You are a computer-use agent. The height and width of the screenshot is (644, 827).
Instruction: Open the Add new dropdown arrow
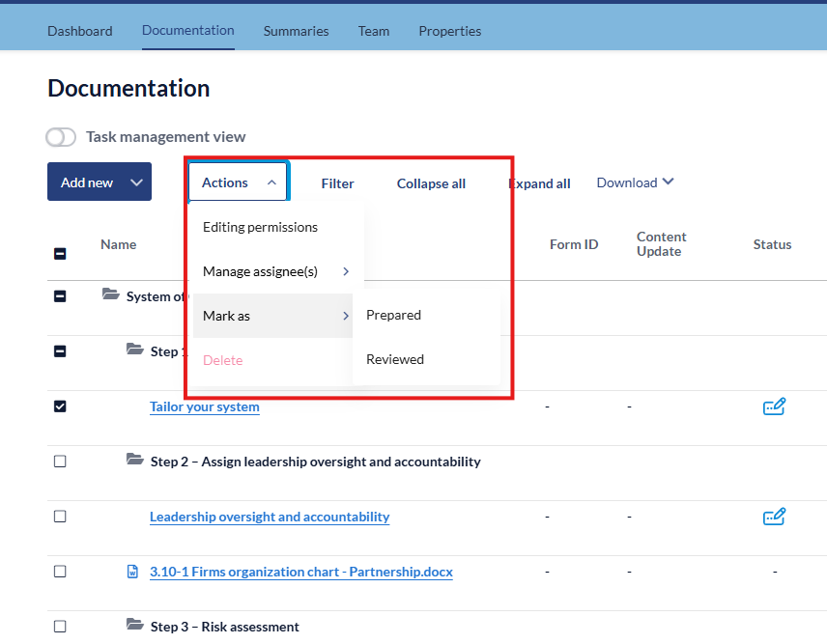[136, 182]
